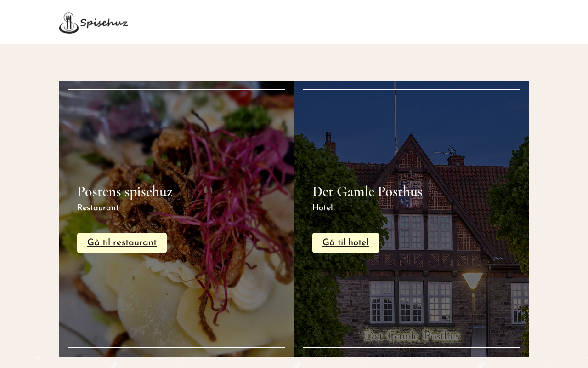
Task: Click the glowing Det Gamle Posthus sign on the wall
Action: [x=412, y=336]
